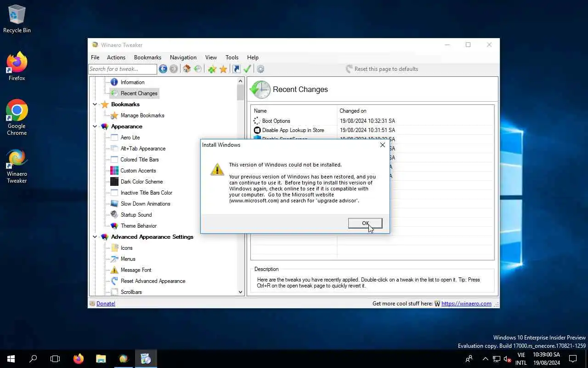The image size is (588, 368).
Task: Click the taskbar search magnifier
Action: pyautogui.click(x=33, y=359)
